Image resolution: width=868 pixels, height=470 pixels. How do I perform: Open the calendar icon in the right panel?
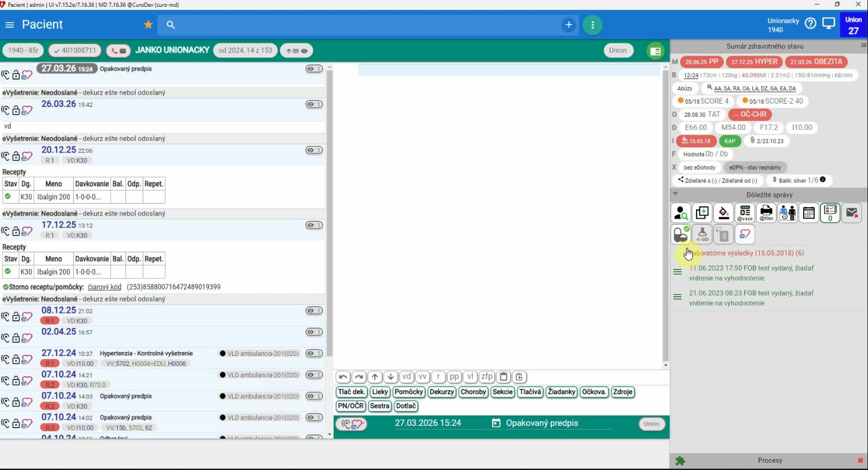[x=809, y=213]
